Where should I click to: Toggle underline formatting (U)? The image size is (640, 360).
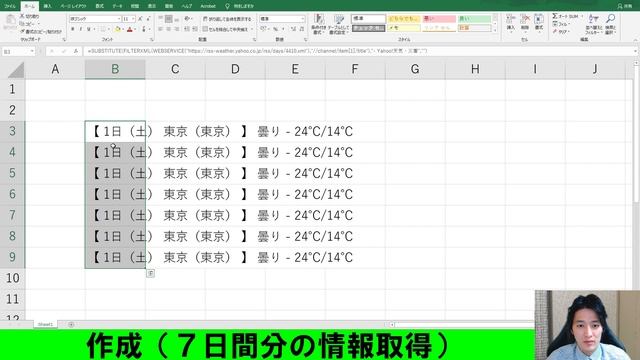click(89, 29)
